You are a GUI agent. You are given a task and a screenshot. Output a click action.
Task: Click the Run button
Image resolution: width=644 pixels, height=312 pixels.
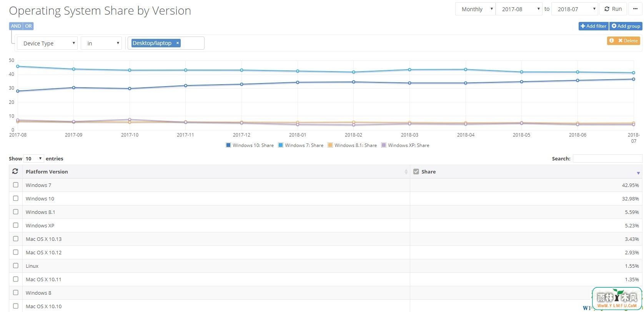[613, 9]
